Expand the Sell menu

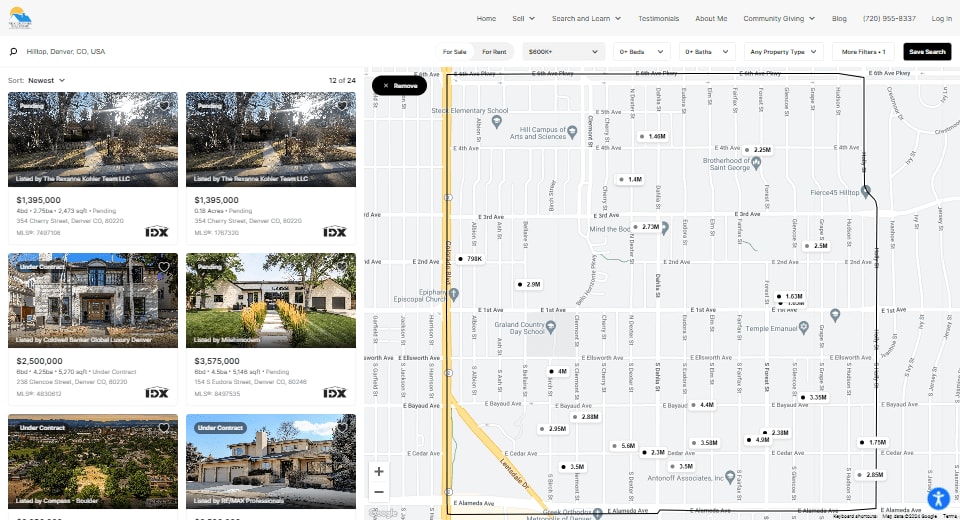523,18
